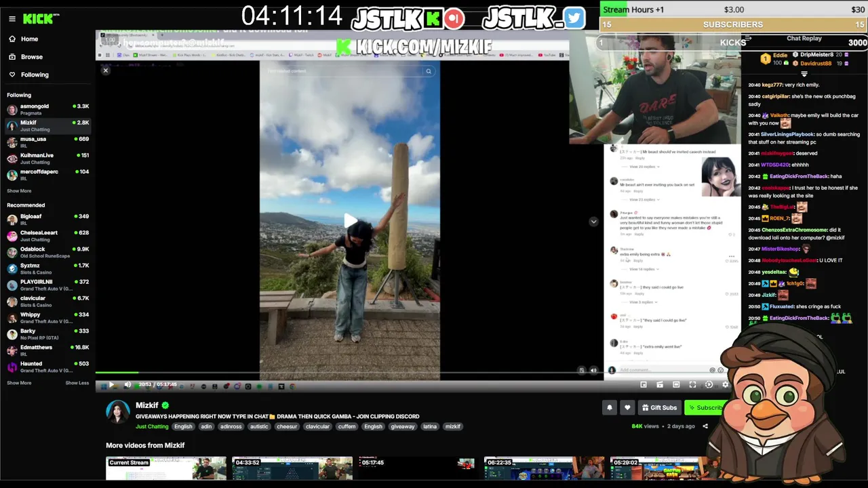The width and height of the screenshot is (868, 488).
Task: Follow Mizkif with the heart button
Action: [x=627, y=407]
